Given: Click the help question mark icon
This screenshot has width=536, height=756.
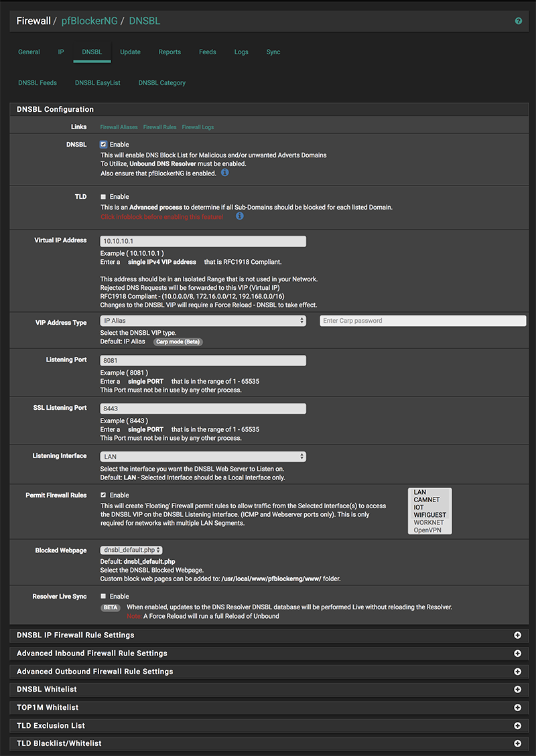Looking at the screenshot, I should [518, 21].
